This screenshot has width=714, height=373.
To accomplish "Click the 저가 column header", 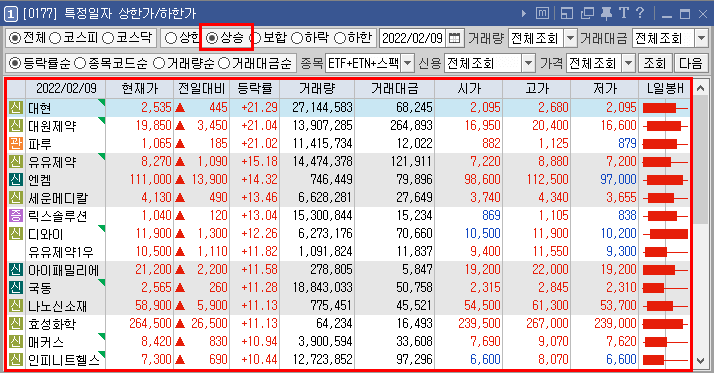I will [605, 88].
